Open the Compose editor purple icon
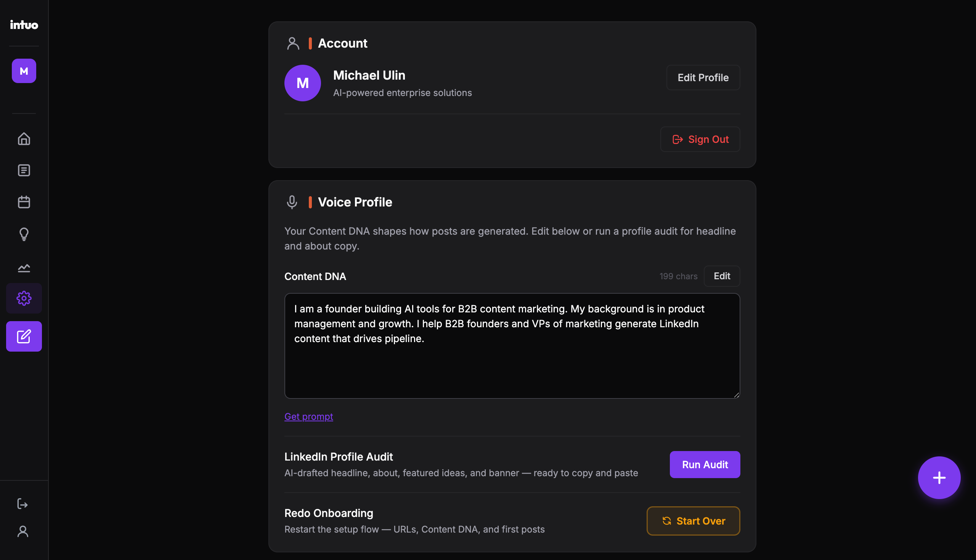 click(24, 336)
